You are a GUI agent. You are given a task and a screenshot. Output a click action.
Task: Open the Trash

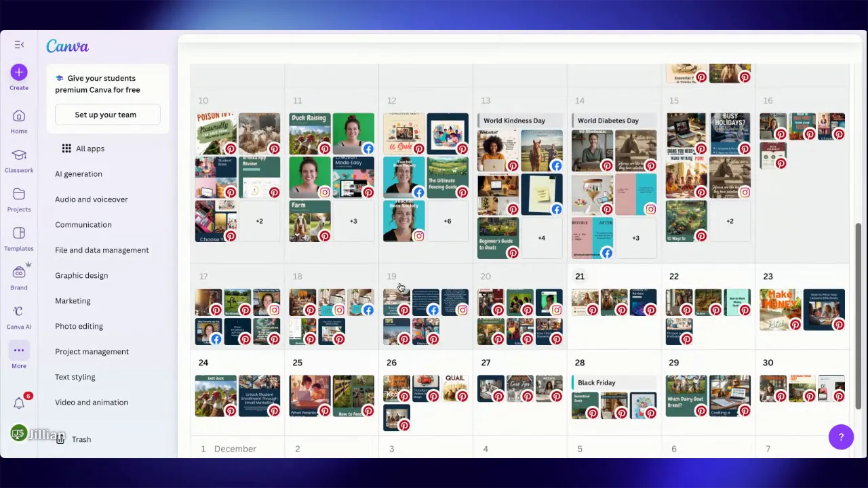coord(81,439)
